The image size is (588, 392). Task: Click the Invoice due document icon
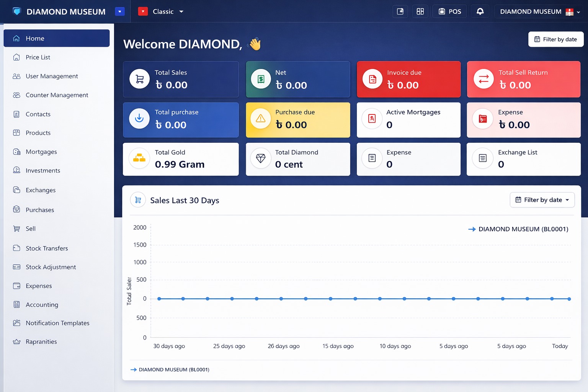372,79
